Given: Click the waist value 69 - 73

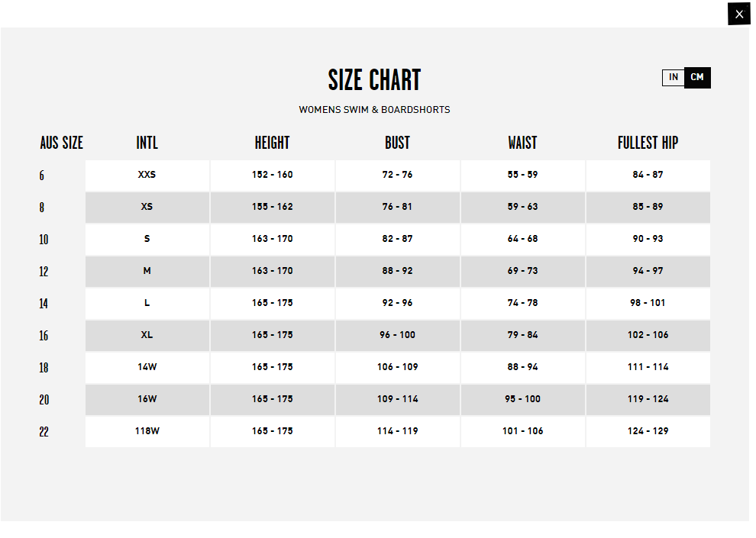Looking at the screenshot, I should click(x=523, y=271).
